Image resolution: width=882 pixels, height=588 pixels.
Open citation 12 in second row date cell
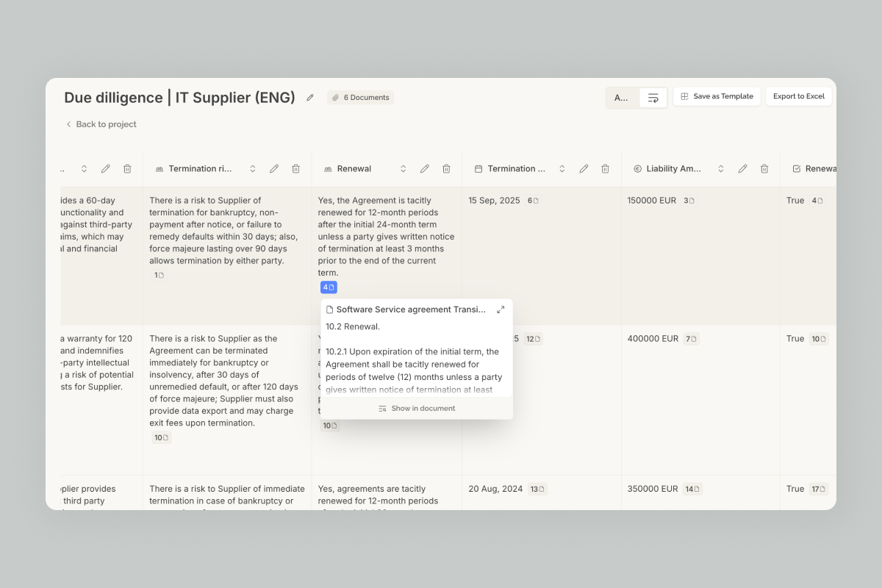pyautogui.click(x=534, y=339)
